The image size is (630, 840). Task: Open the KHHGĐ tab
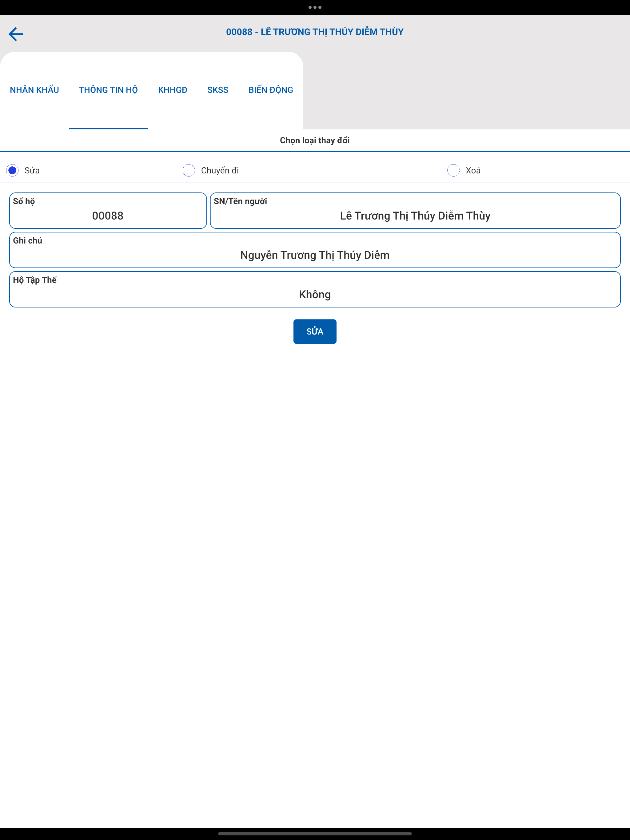coord(173,90)
